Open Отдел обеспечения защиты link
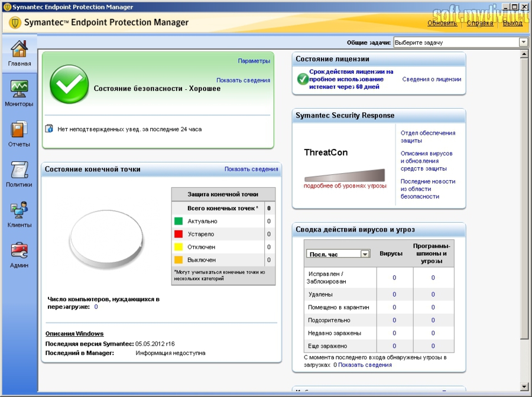The height and width of the screenshot is (397, 532). click(x=428, y=136)
